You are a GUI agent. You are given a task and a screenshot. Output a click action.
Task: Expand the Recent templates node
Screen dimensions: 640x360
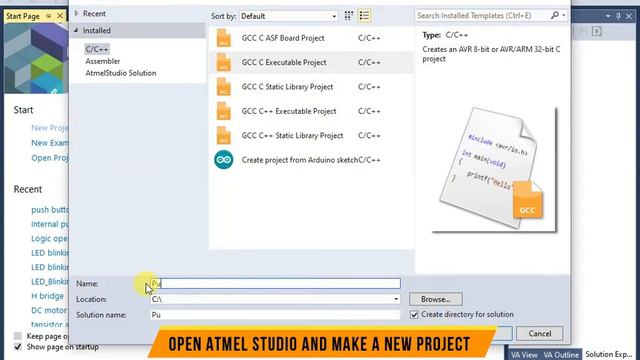click(x=76, y=13)
